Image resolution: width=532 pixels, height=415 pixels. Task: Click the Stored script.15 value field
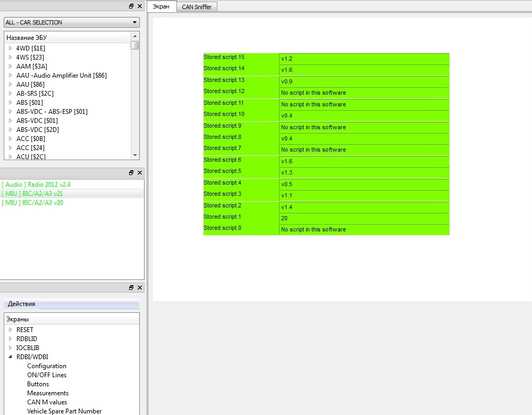click(364, 59)
